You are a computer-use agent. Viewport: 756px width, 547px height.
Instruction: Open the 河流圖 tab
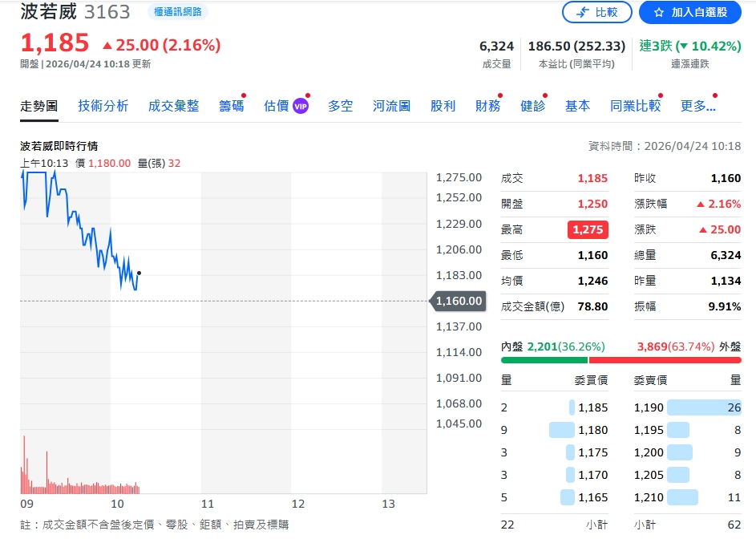391,106
